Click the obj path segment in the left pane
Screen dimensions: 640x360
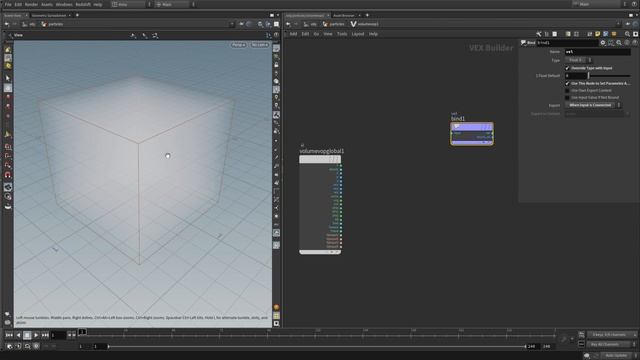click(29, 24)
